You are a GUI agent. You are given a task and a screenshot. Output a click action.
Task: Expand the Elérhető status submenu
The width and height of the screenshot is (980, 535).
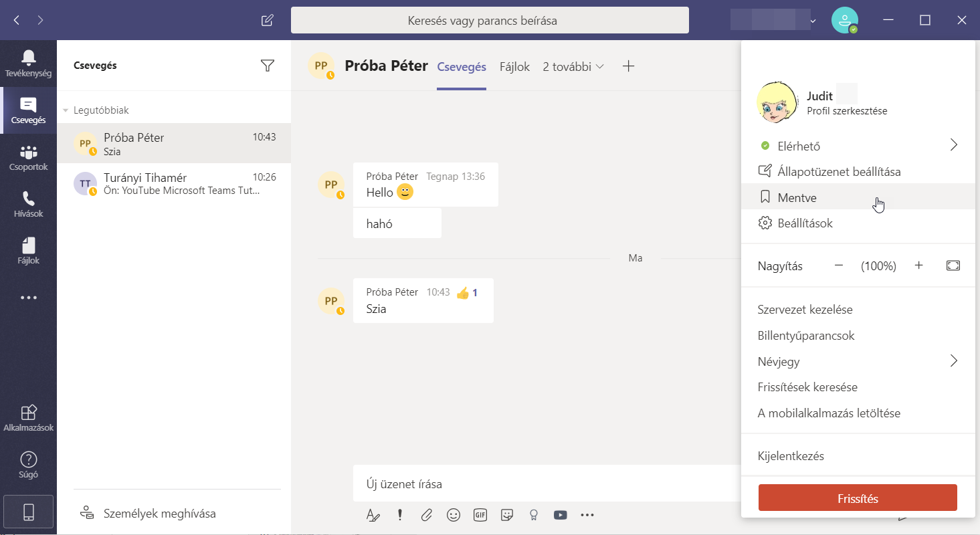[x=953, y=145]
